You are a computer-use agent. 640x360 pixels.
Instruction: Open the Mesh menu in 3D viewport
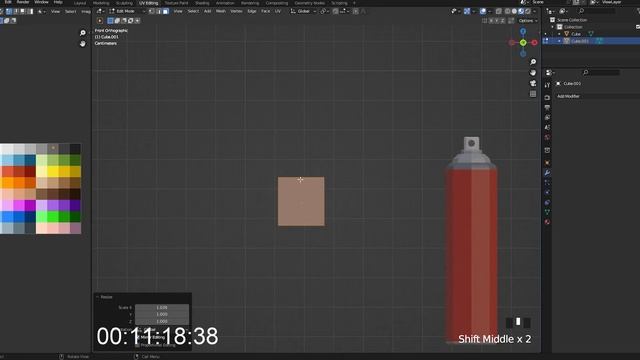point(221,11)
